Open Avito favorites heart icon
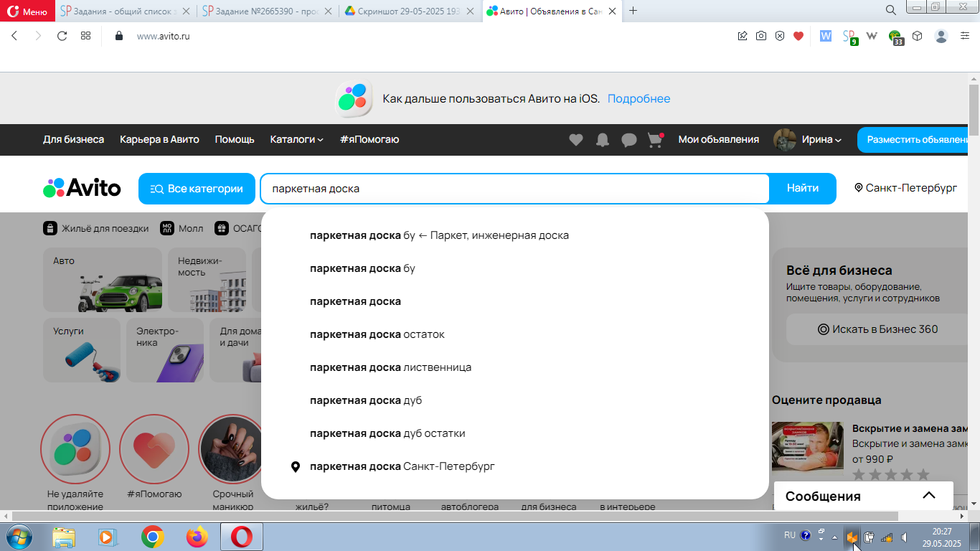980x551 pixels. pos(576,140)
